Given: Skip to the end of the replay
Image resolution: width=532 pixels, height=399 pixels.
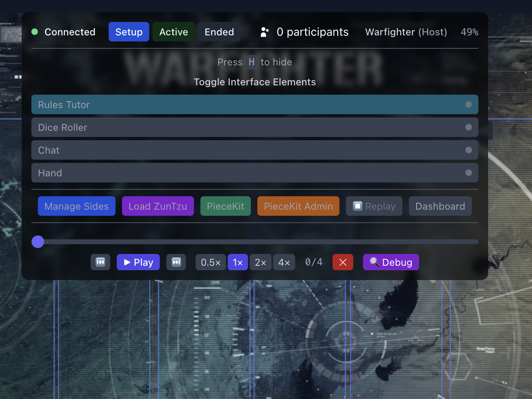Looking at the screenshot, I should (x=176, y=262).
